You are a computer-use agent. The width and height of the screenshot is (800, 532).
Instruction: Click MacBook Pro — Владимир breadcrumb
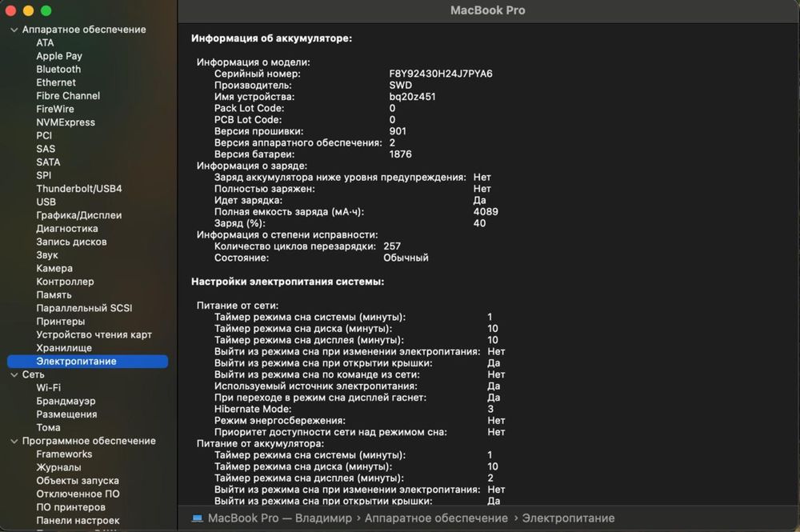click(280, 518)
